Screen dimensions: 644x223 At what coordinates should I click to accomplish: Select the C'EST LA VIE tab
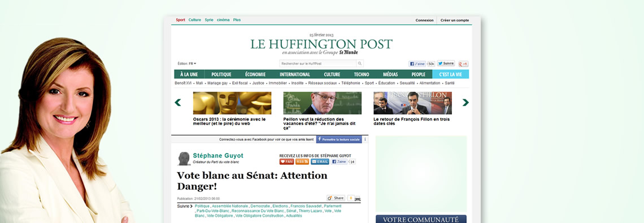click(x=451, y=75)
